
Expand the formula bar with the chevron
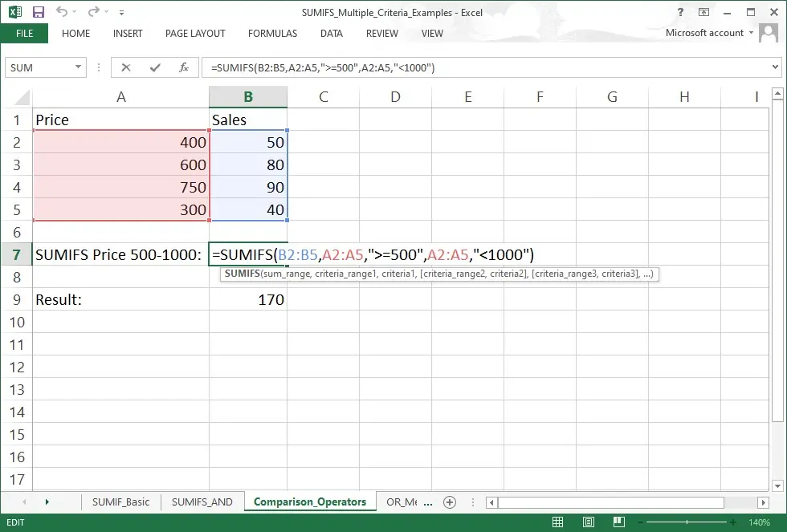click(776, 67)
